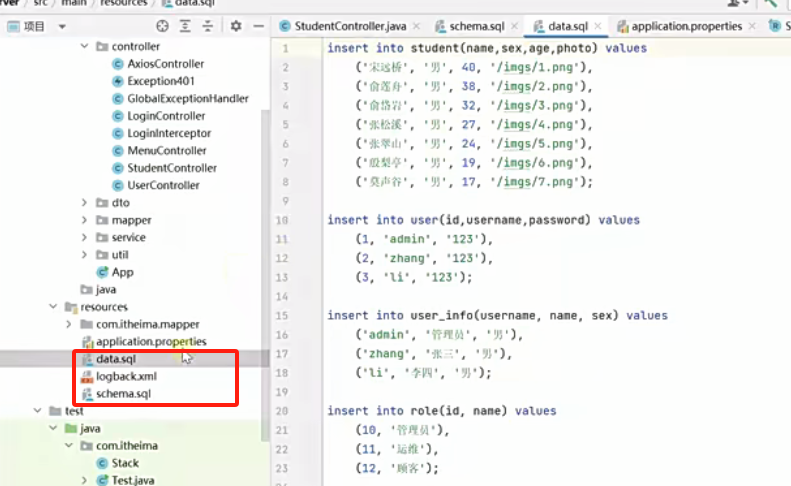Collapse the test java folder

pyautogui.click(x=53, y=428)
